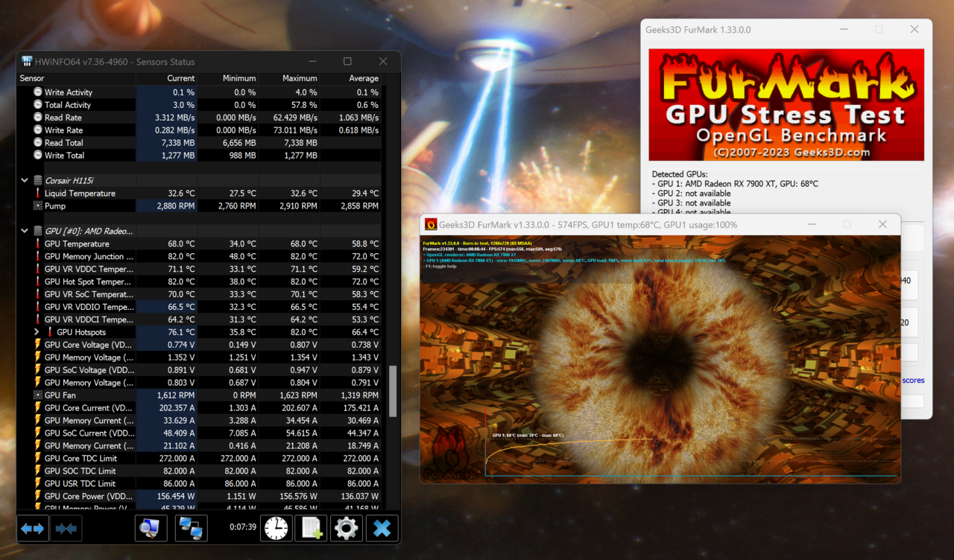Create a report via the add-report icon
The width and height of the screenshot is (954, 560).
coord(310,528)
